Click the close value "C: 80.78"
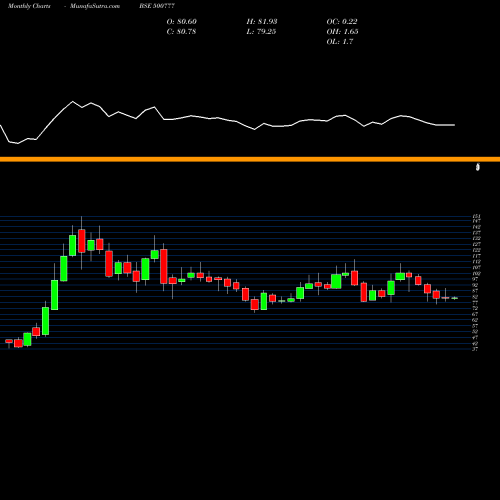500x500 pixels. (181, 31)
